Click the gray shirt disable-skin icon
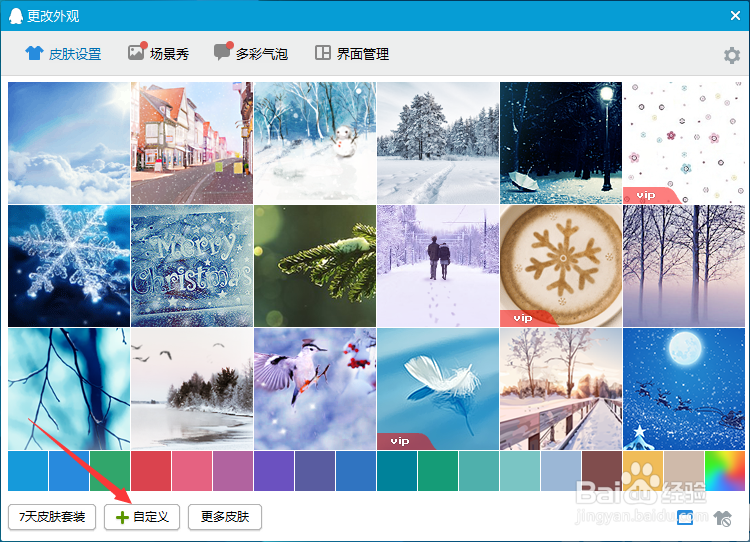The height and width of the screenshot is (542, 750). (722, 518)
